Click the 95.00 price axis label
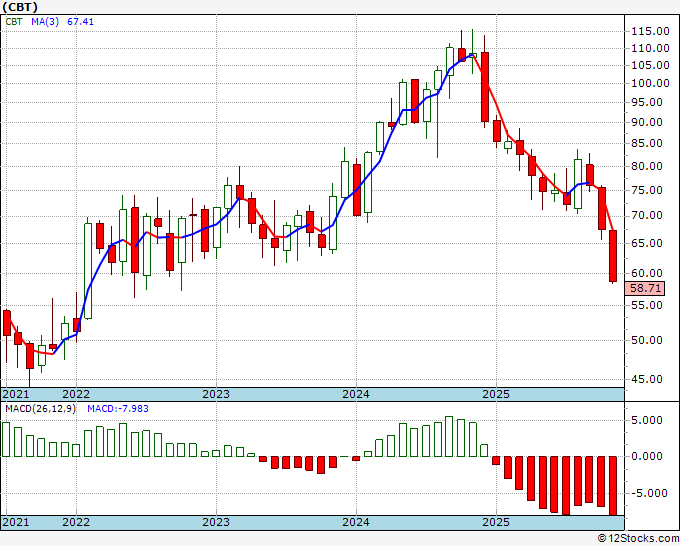Image resolution: width=680 pixels, height=546 pixels. coord(647,102)
